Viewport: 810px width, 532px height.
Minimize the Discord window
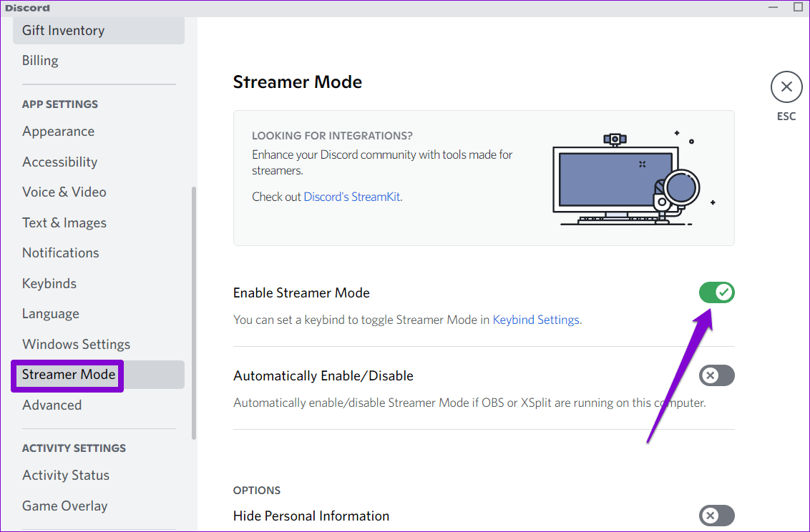[x=773, y=7]
